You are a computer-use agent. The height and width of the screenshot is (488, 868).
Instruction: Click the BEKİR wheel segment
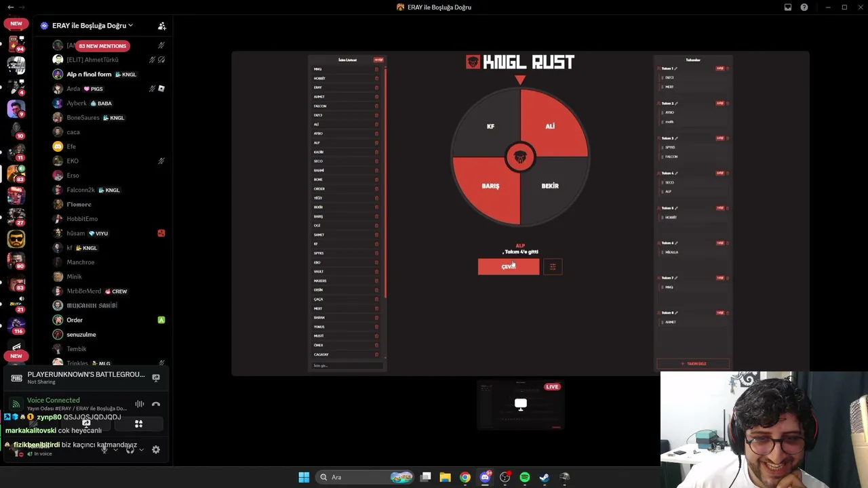pyautogui.click(x=550, y=186)
